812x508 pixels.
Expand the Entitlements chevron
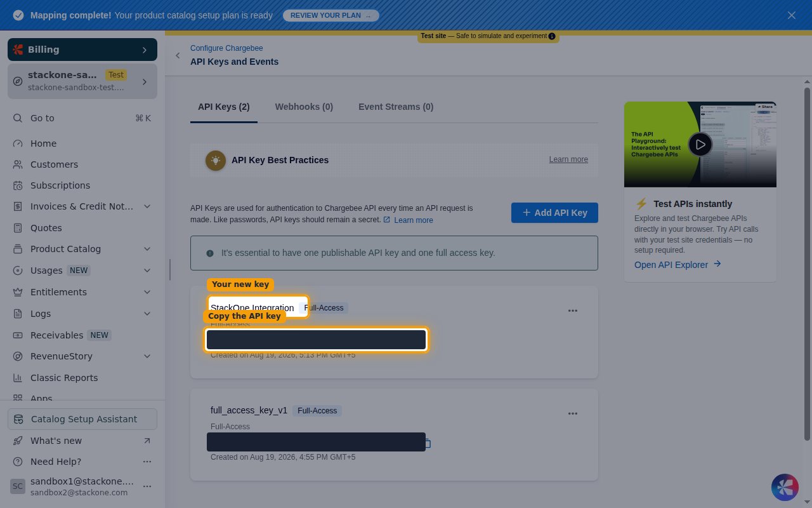coord(147,292)
